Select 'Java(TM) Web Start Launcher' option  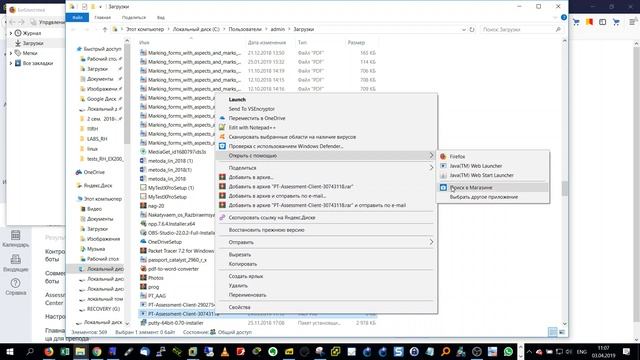click(x=482, y=175)
